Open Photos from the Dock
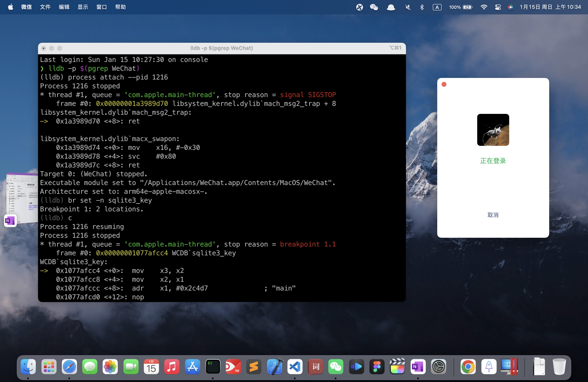 pyautogui.click(x=110, y=367)
